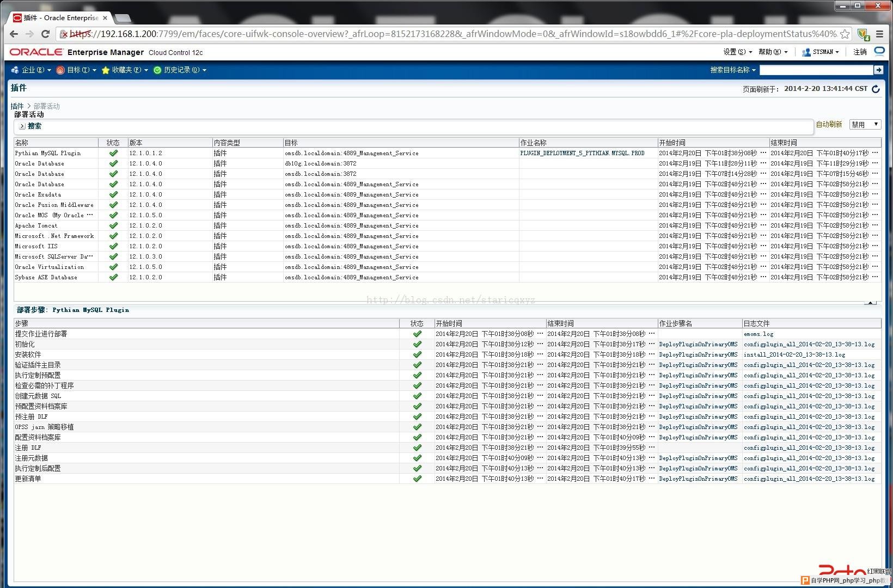Click the status checkmark for Sybase ASE Database
Viewport: 893px width, 588px height.
tap(113, 277)
